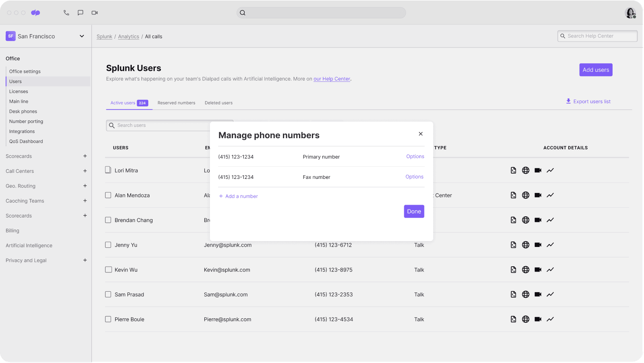This screenshot has height=363, width=644.
Task: Click video camera icon for Kevin Wu
Action: [538, 270]
